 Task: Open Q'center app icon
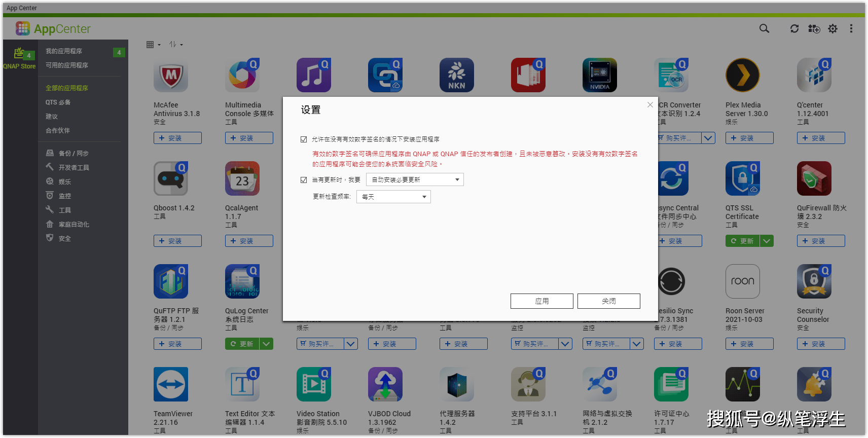click(814, 75)
